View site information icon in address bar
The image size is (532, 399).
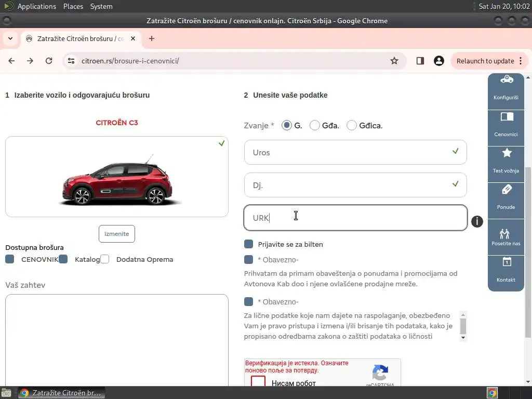[71, 61]
